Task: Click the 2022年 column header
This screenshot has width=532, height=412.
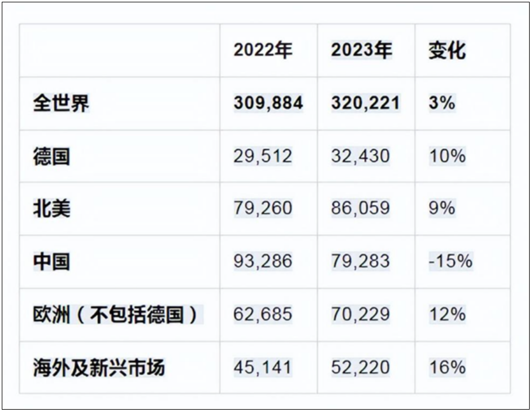Action: click(263, 50)
